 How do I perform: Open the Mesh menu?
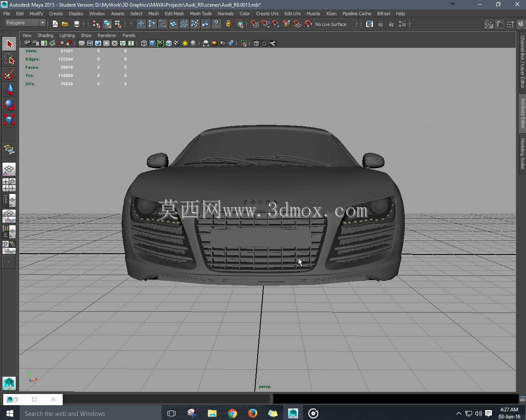click(153, 14)
